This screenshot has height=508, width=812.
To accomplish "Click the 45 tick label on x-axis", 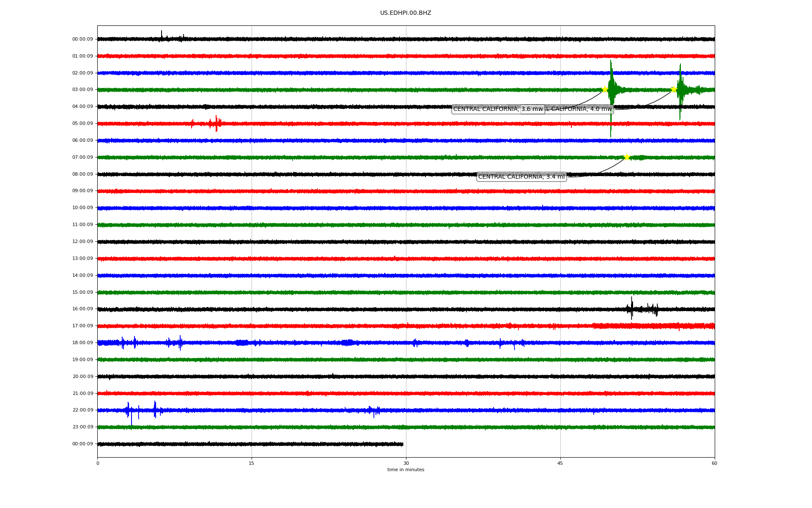I will [560, 463].
